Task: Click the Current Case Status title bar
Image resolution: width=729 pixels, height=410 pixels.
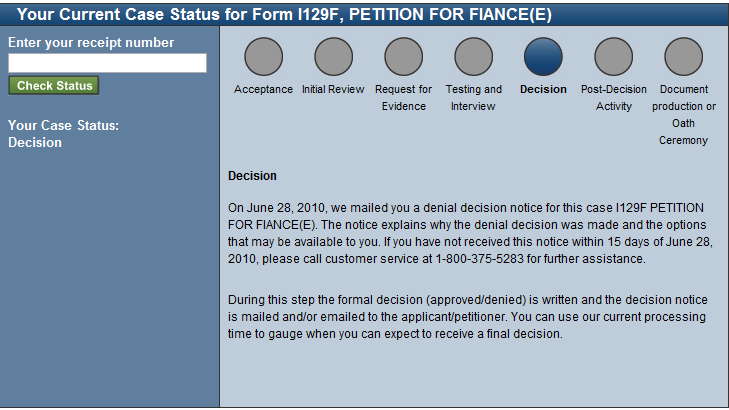Action: coord(284,15)
